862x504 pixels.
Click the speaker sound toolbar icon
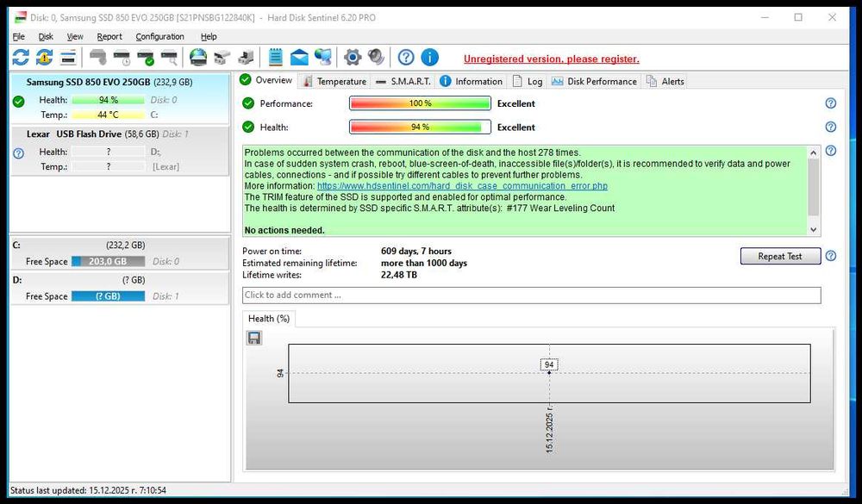[x=376, y=57]
